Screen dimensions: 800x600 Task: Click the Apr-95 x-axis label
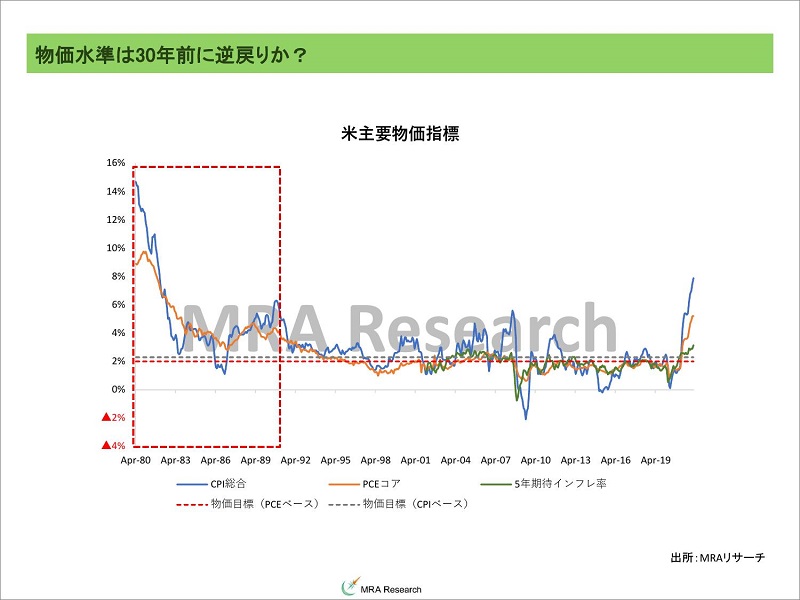[336, 460]
